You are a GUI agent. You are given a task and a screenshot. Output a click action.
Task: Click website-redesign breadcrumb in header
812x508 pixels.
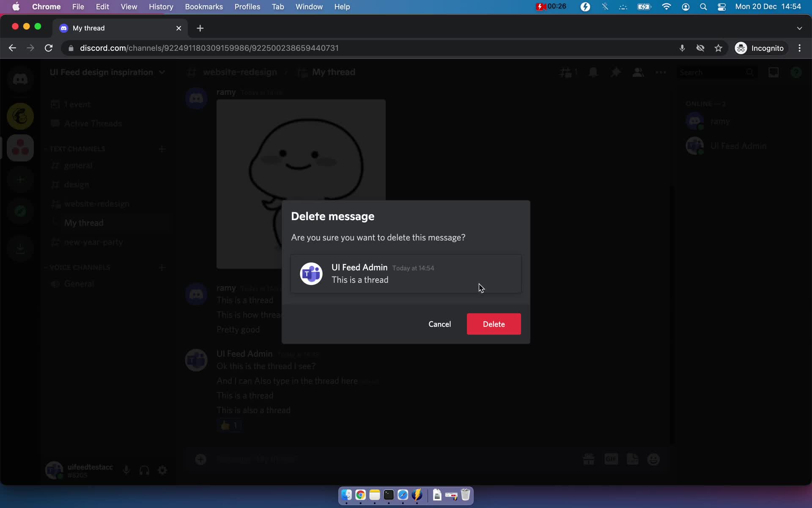pos(240,72)
